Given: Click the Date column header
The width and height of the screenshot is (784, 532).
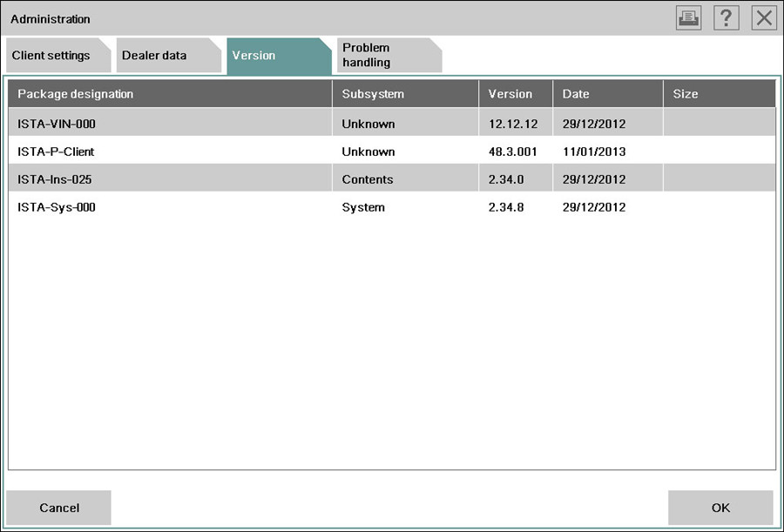Looking at the screenshot, I should tap(607, 94).
